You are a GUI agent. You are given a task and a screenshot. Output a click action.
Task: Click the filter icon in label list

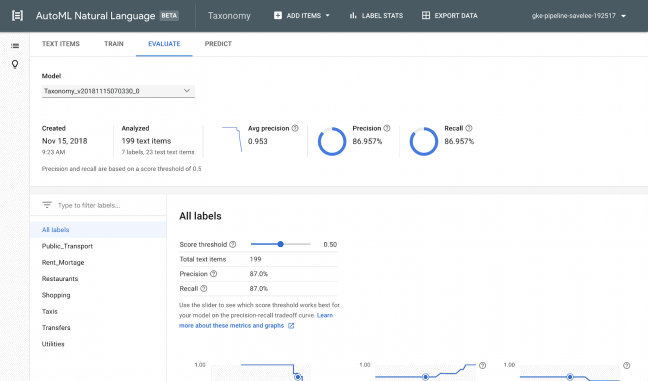(x=47, y=205)
